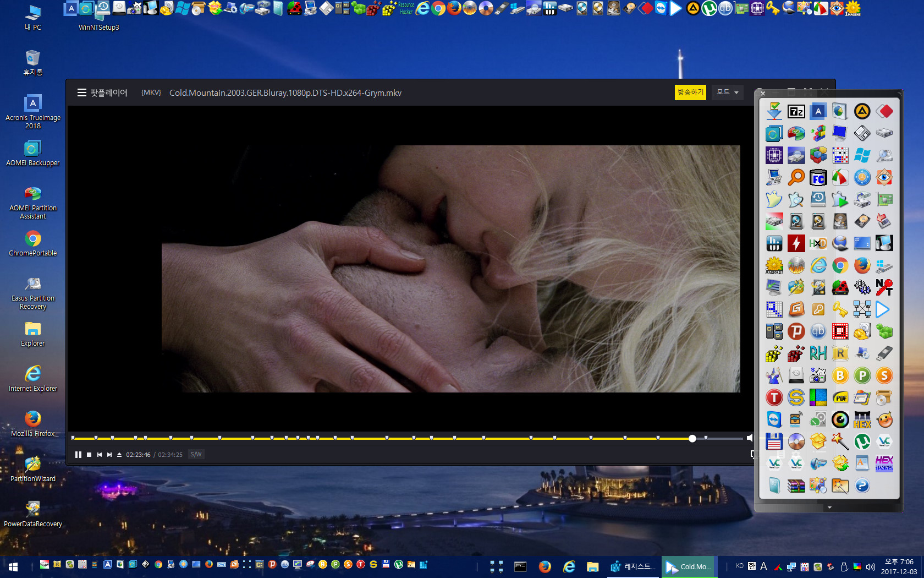Click the 방송하기 broadcast button
924x578 pixels.
pyautogui.click(x=690, y=92)
